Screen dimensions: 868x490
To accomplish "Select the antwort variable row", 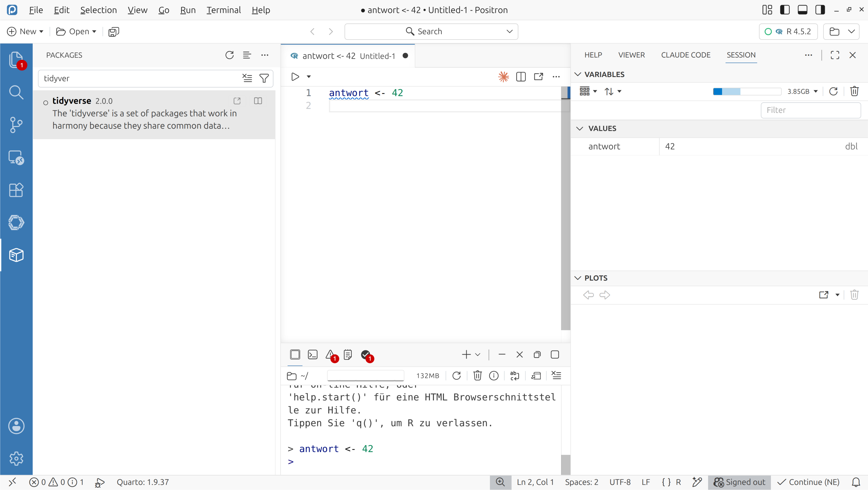I will [x=719, y=146].
